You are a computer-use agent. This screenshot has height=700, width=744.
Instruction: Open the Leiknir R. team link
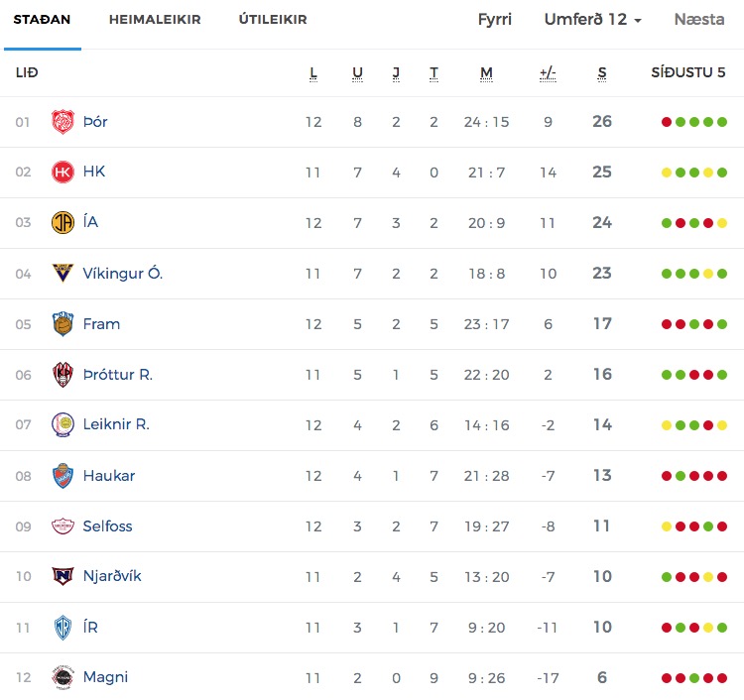click(x=116, y=424)
